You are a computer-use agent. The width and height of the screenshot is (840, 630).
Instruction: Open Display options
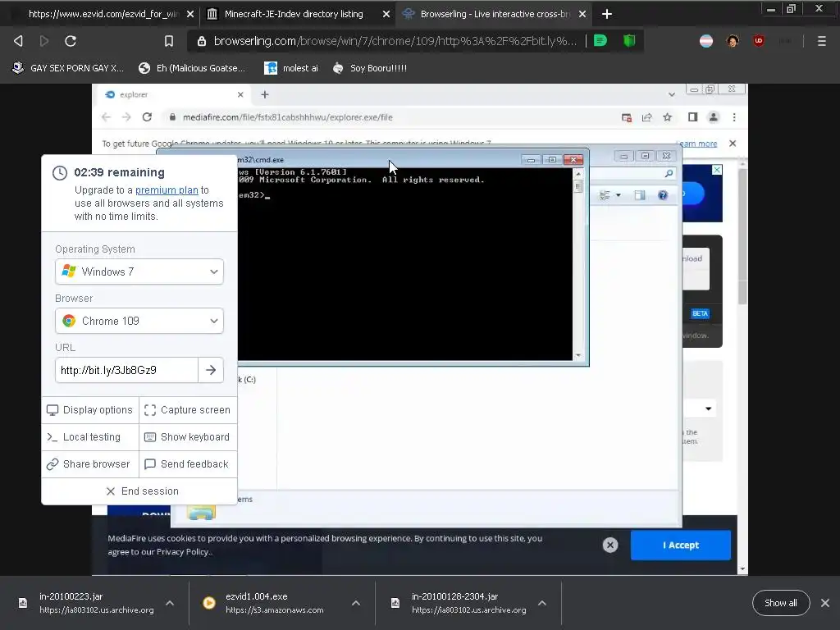pyautogui.click(x=90, y=410)
